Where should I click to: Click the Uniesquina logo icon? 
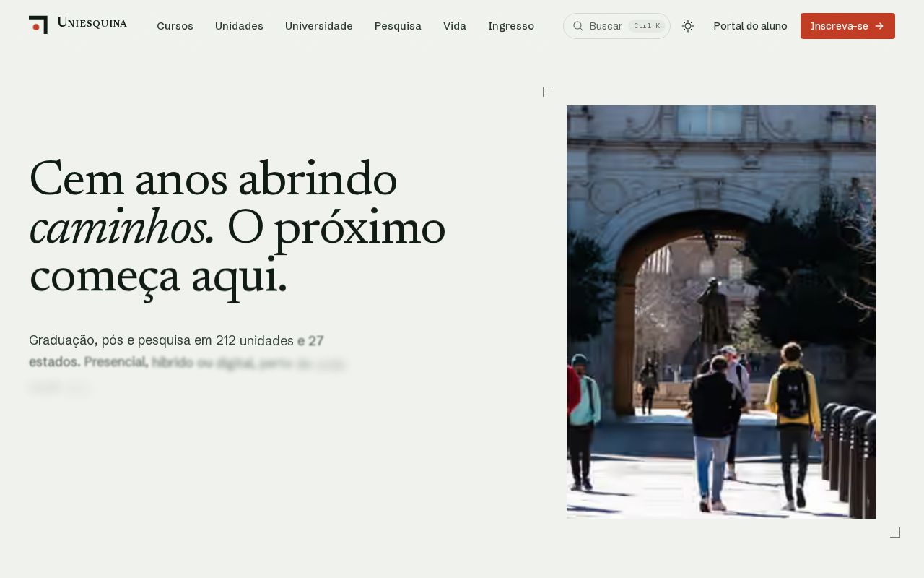pos(38,25)
